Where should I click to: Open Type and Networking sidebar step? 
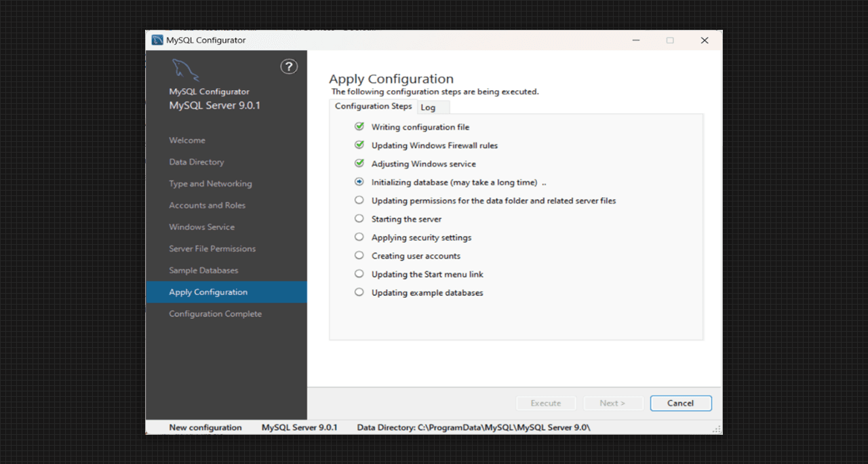coord(210,184)
